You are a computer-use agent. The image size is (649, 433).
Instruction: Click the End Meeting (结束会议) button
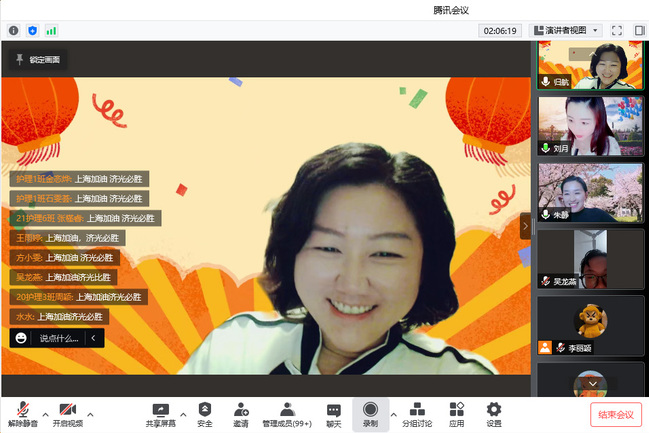coord(615,414)
